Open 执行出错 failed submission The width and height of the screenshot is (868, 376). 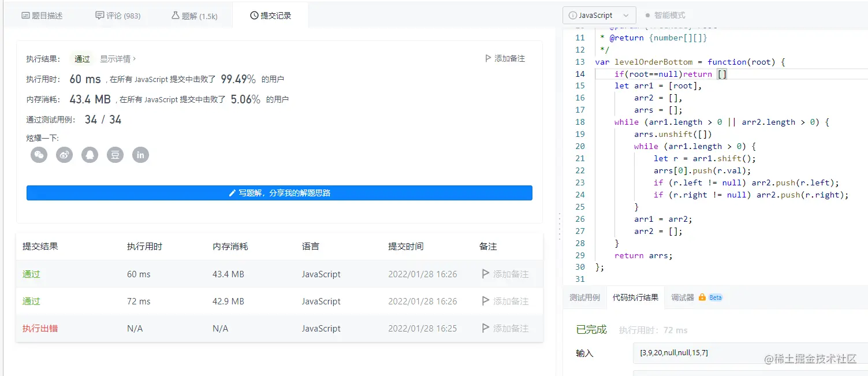click(40, 329)
